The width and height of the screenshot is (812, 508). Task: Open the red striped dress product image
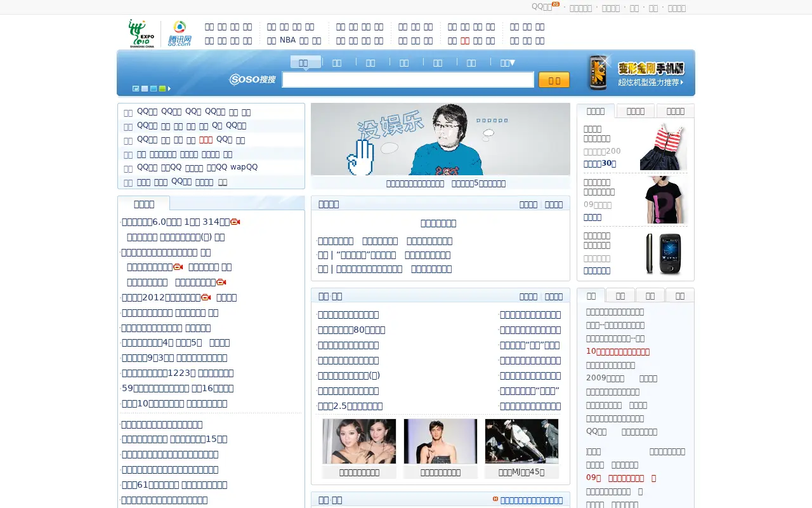pos(664,146)
